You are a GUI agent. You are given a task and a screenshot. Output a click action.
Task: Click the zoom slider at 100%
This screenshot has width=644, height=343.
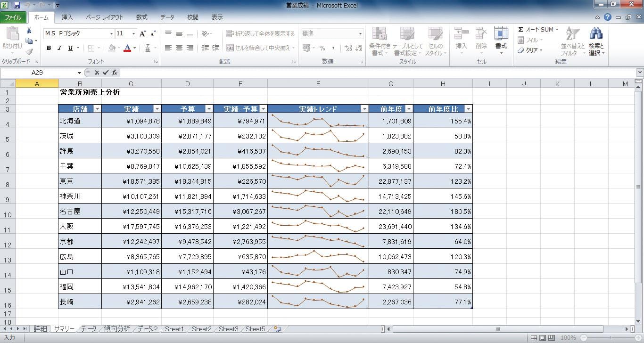pos(611,338)
